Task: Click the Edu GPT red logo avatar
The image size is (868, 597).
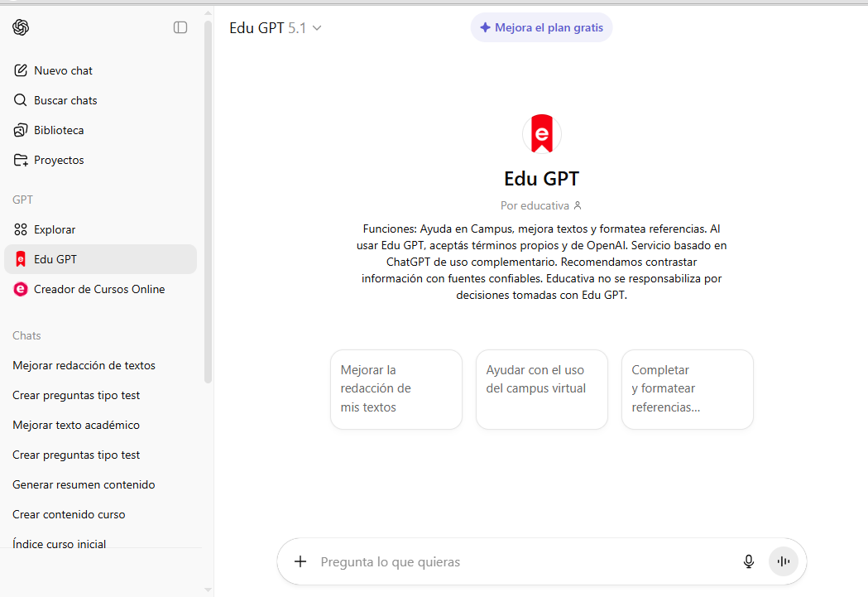Action: point(541,133)
